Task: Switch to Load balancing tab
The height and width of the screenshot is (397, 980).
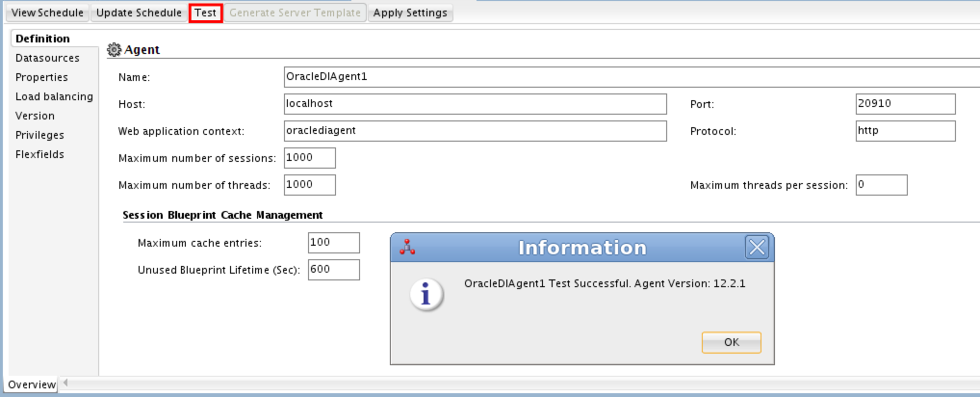Action: click(54, 96)
